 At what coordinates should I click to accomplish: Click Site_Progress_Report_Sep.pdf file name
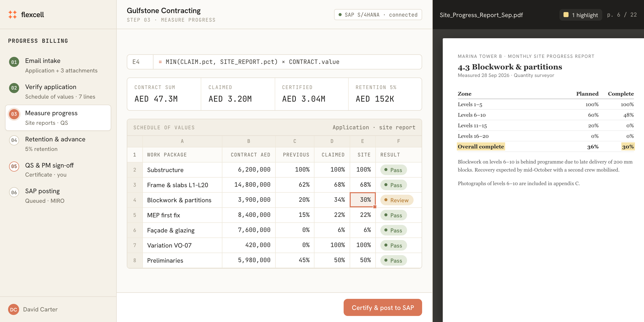coord(481,15)
